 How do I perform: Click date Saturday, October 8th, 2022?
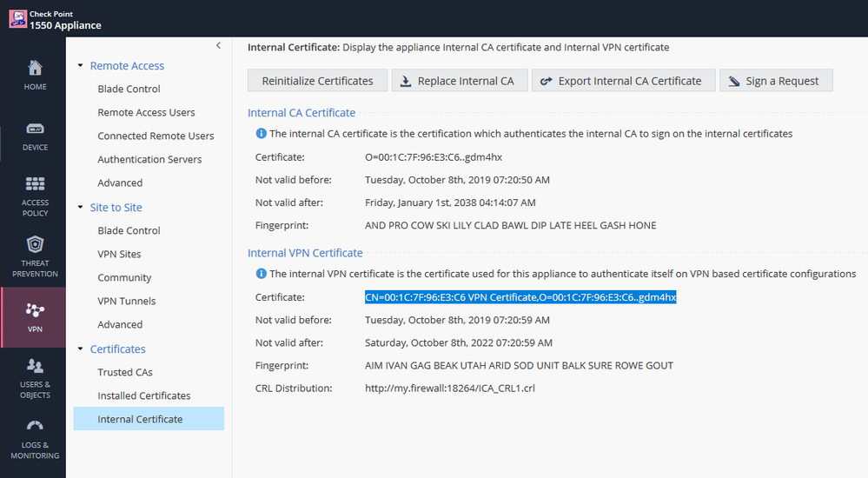click(459, 342)
